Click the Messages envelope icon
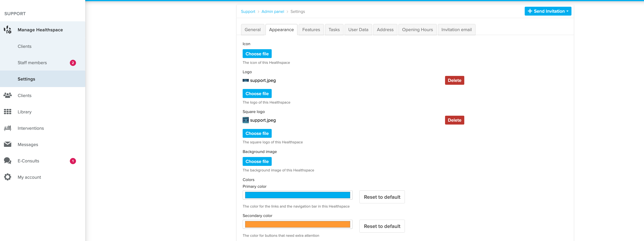This screenshot has height=241, width=644. coord(8,144)
